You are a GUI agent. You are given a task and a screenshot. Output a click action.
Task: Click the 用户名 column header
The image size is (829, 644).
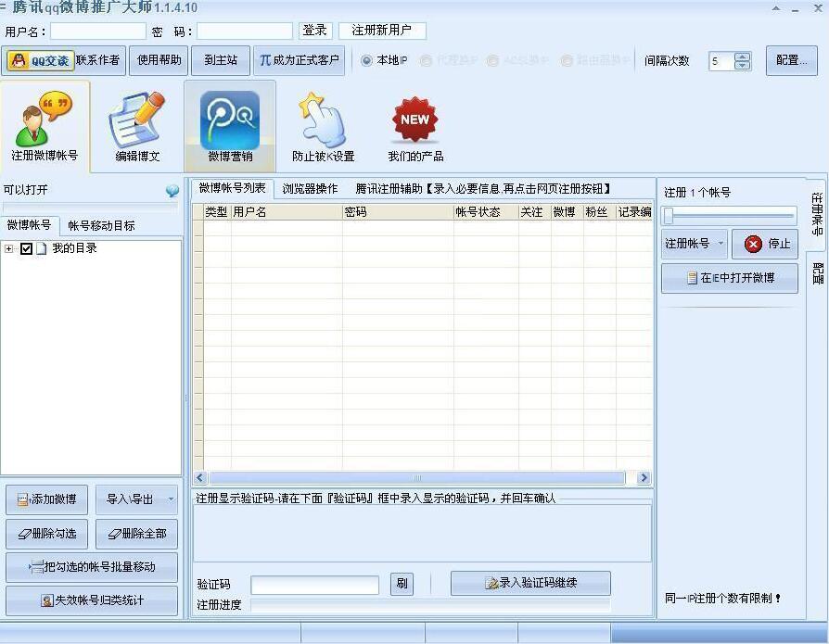click(x=287, y=212)
